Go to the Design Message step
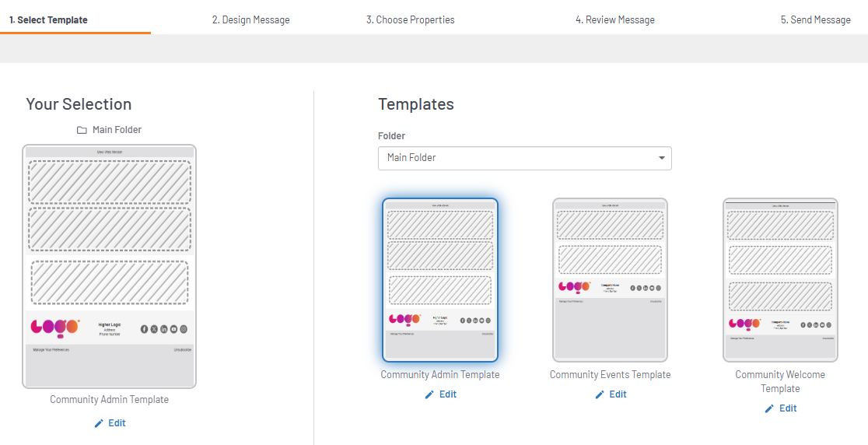This screenshot has height=445, width=868. point(250,19)
